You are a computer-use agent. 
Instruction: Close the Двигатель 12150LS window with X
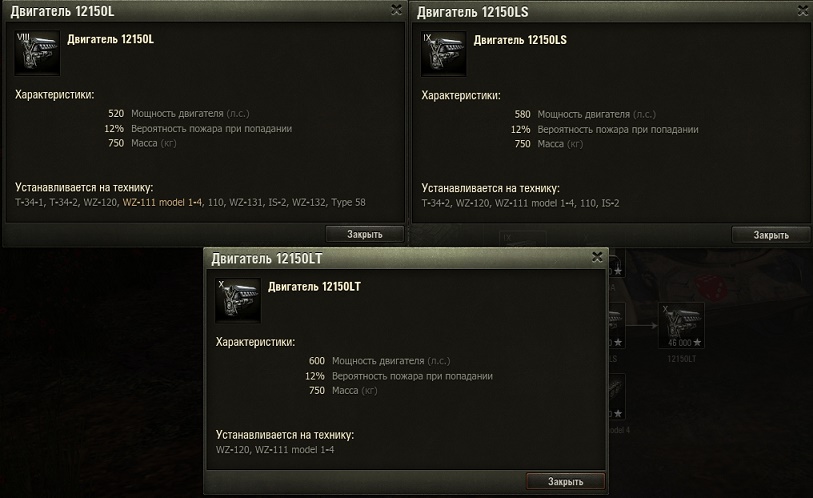point(803,10)
